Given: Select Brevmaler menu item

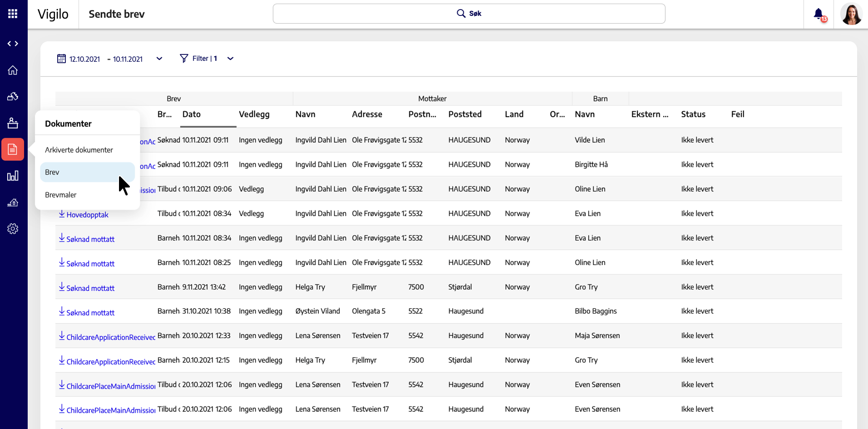Looking at the screenshot, I should pos(61,195).
